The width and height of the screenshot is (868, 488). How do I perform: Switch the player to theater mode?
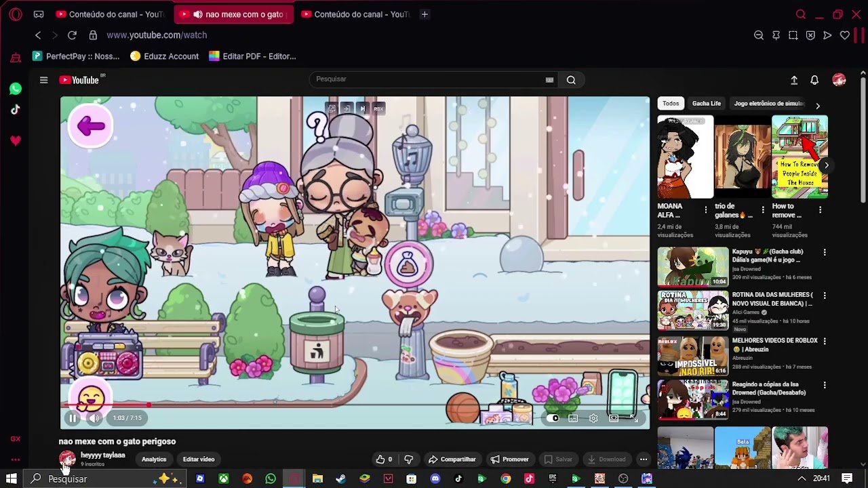pyautogui.click(x=614, y=418)
